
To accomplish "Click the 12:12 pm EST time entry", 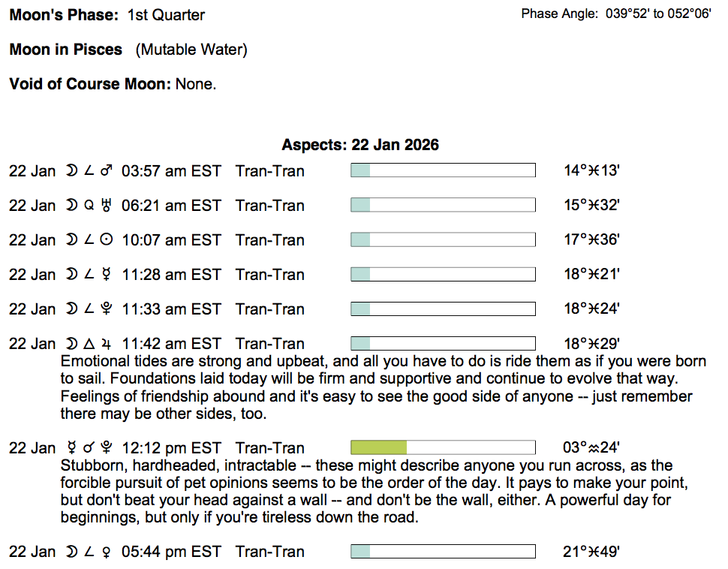I will [171, 448].
